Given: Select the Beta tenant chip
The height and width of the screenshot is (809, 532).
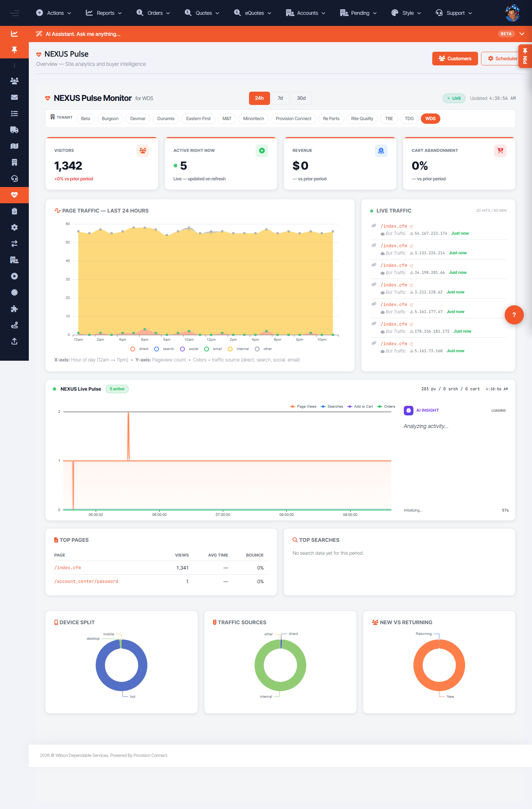Looking at the screenshot, I should [86, 119].
